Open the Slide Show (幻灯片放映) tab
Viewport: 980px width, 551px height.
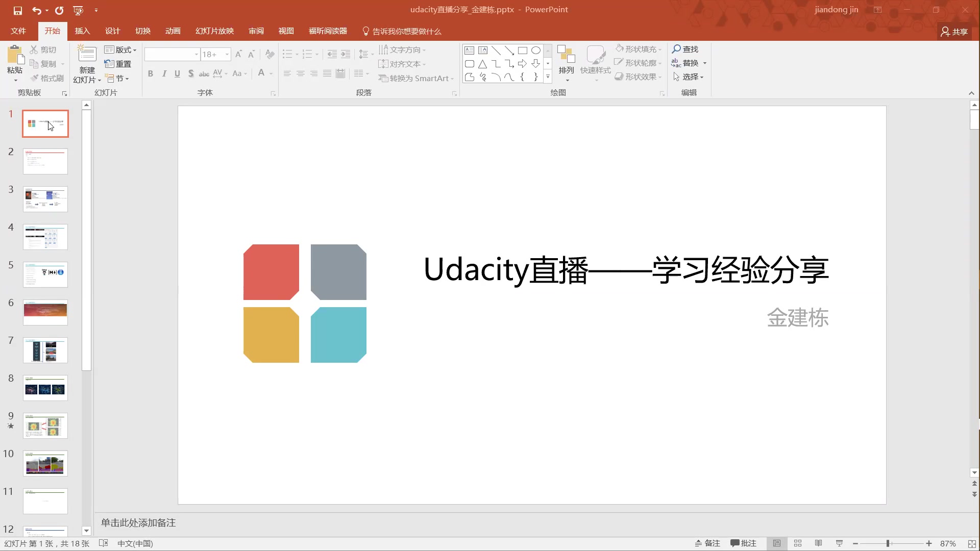[214, 31]
